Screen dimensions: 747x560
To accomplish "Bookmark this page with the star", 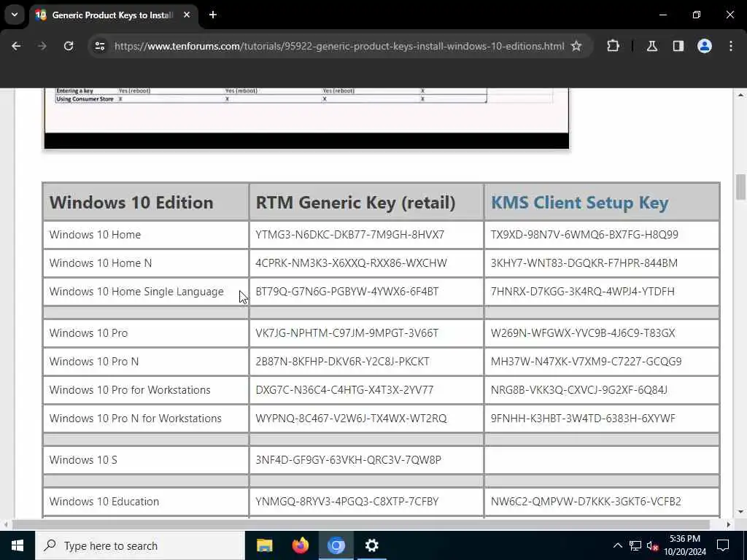I will click(576, 46).
